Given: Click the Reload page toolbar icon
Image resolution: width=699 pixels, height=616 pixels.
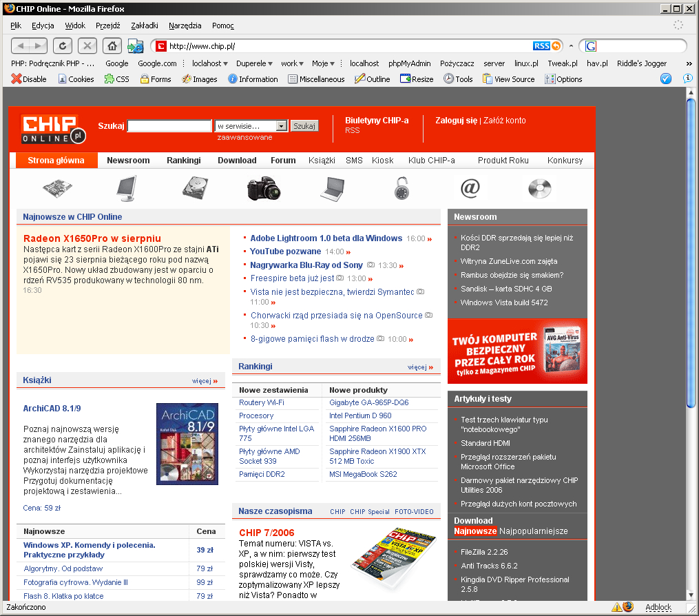Looking at the screenshot, I should [63, 45].
